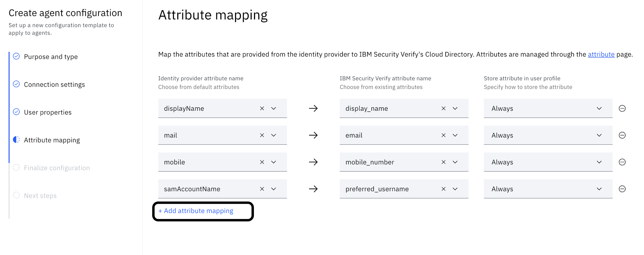644x255 pixels.
Task: Clear the email attribute selection
Action: (443, 135)
